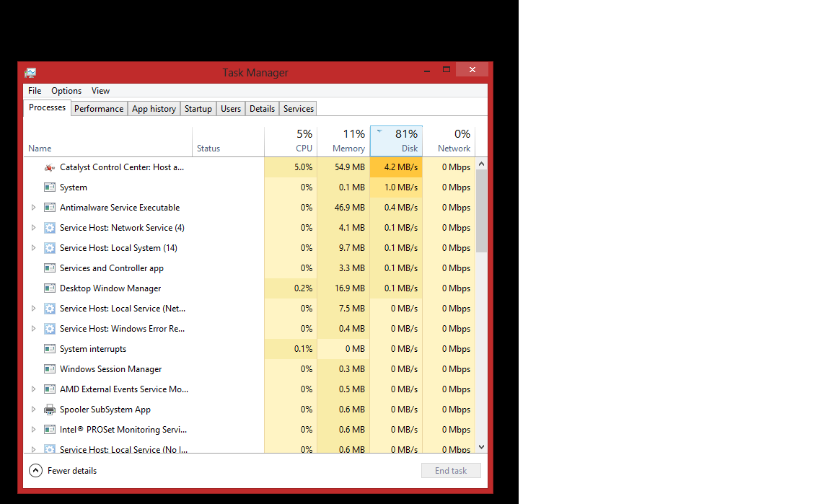The height and width of the screenshot is (504, 831).
Task: Click the AMD External Events Service icon
Action: [x=49, y=389]
